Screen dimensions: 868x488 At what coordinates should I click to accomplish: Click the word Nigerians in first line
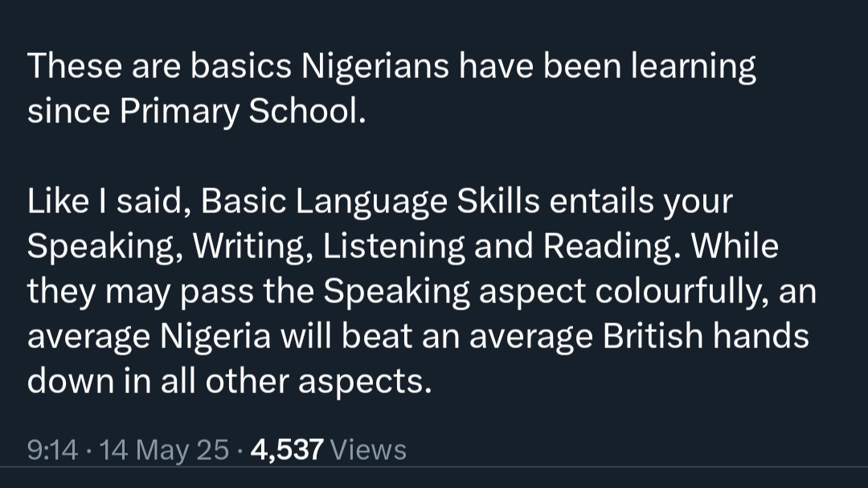[375, 67]
